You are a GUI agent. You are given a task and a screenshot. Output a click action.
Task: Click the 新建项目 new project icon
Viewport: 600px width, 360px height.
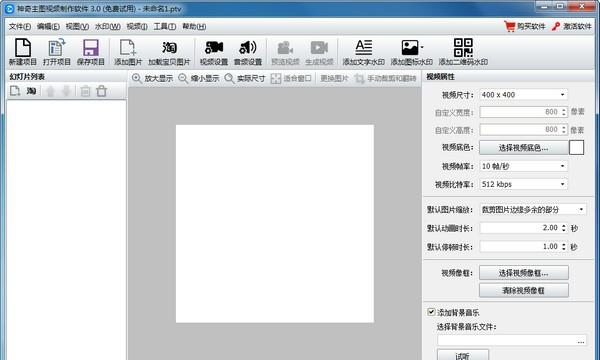[23, 52]
